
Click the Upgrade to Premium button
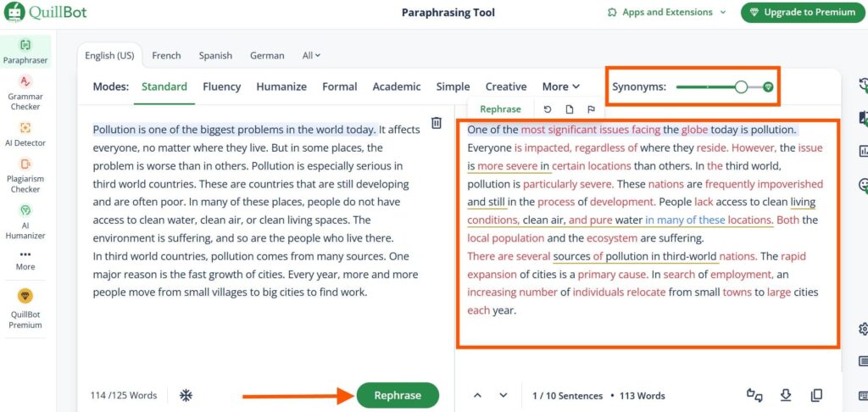coord(798,13)
